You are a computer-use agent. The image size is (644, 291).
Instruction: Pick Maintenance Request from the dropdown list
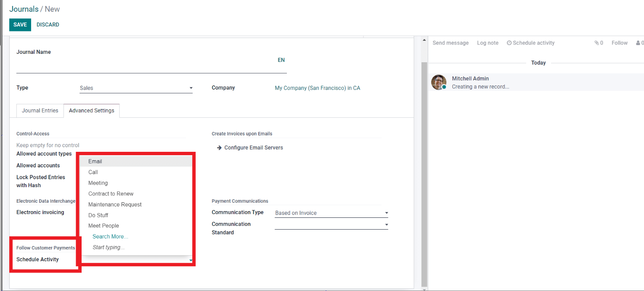(115, 205)
